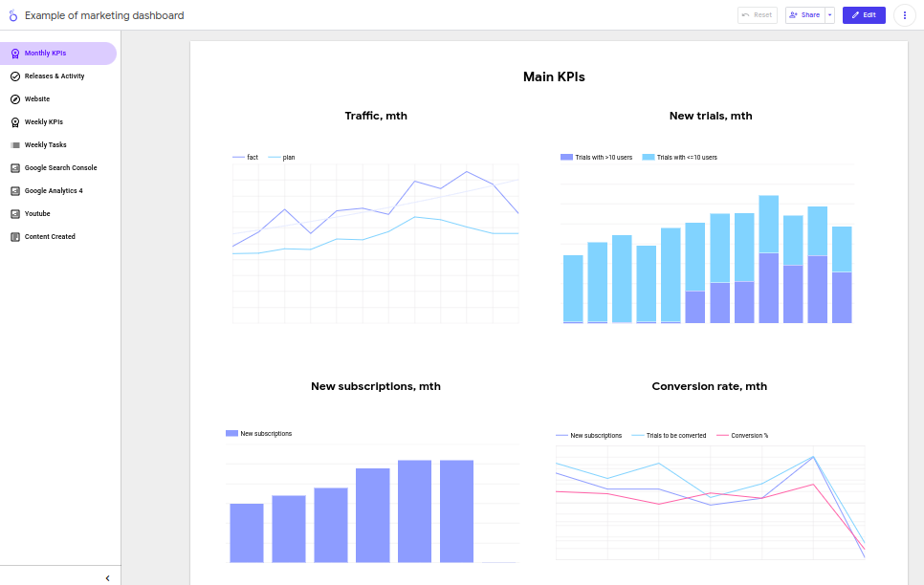
Task: Click the Website compass icon in sidebar
Action: click(x=14, y=98)
